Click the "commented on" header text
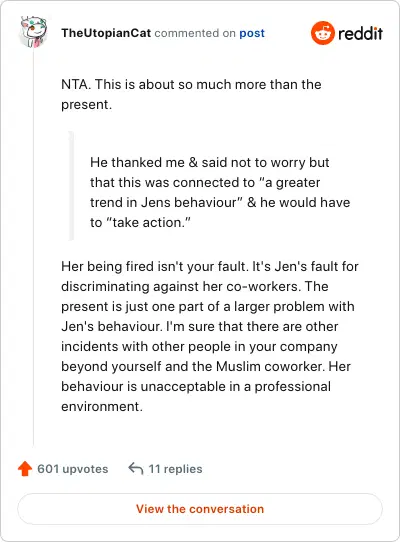Viewport: 400px width, 542px height. (x=195, y=33)
